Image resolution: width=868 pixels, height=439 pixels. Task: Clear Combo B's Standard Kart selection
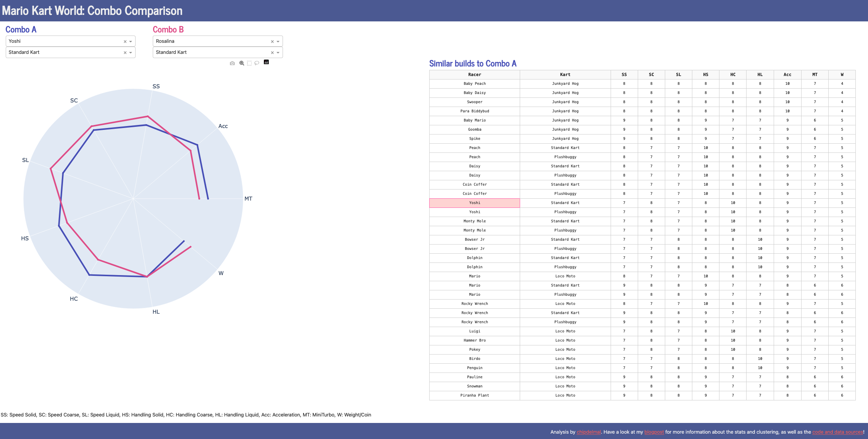point(272,52)
